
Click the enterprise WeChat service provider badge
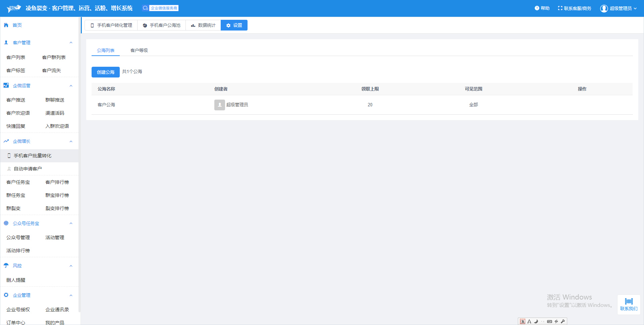[x=160, y=8]
